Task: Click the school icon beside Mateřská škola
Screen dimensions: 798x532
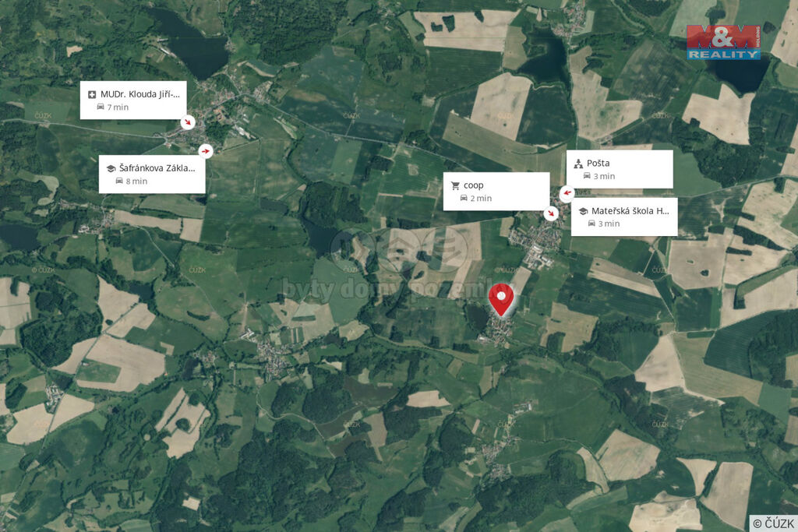Action: [x=583, y=211]
